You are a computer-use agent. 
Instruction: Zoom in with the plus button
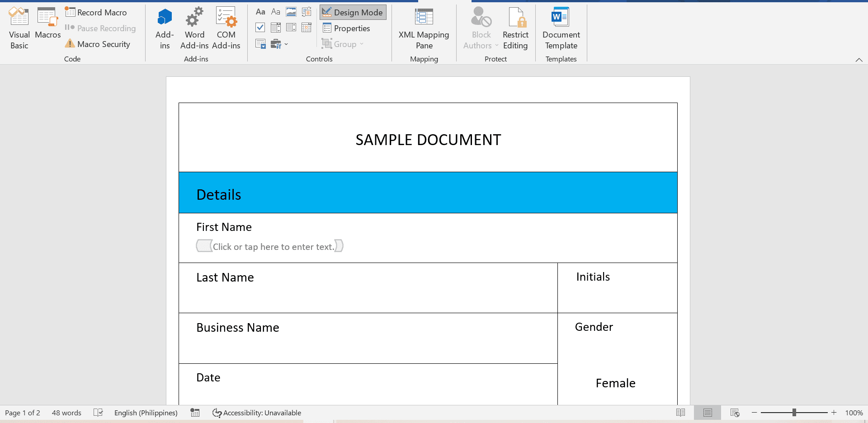click(834, 413)
